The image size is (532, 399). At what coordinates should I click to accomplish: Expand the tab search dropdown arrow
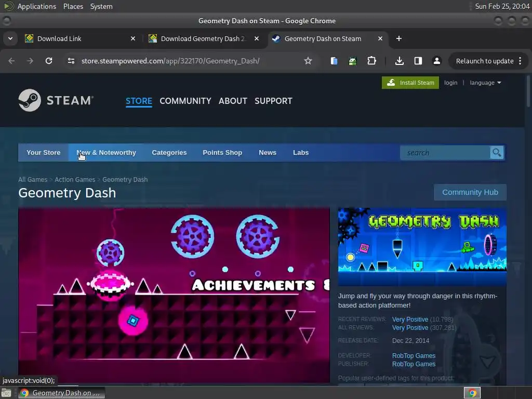click(10, 38)
